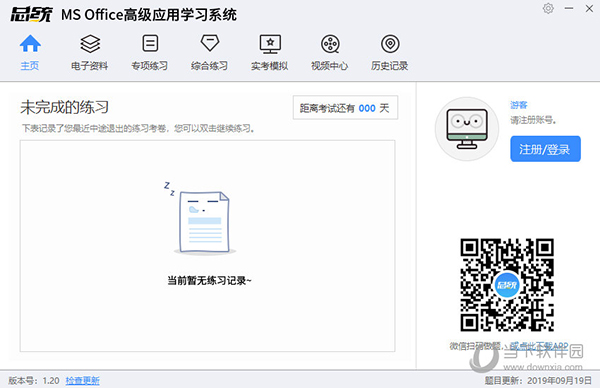This screenshot has height=388, width=600.
Task: Click the 题目更新: 2019年09月19日 status text
Action: click(x=538, y=380)
